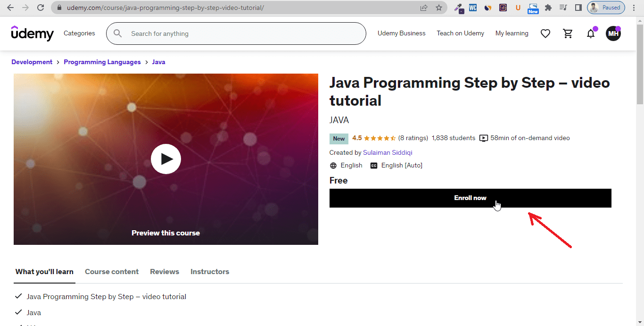Click the course title heading
644x326 pixels.
(470, 92)
